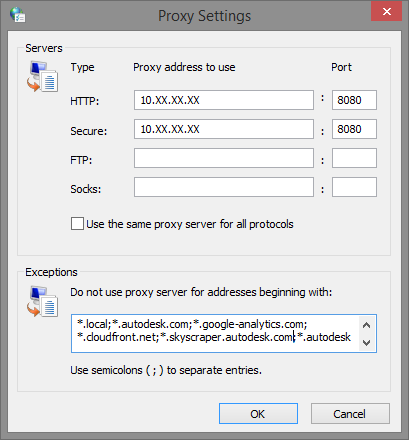Click the Secure port field showing 8080
This screenshot has height=440, width=409.
click(x=354, y=129)
